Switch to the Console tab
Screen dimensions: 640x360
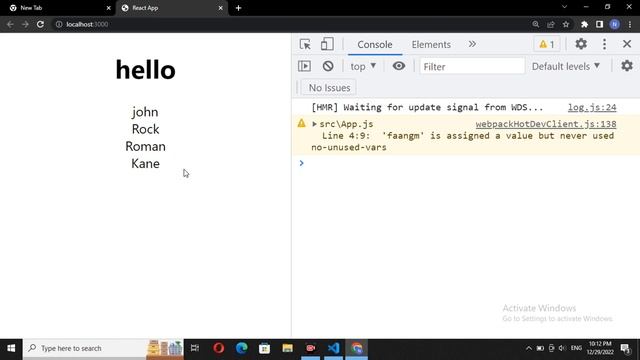tap(375, 44)
